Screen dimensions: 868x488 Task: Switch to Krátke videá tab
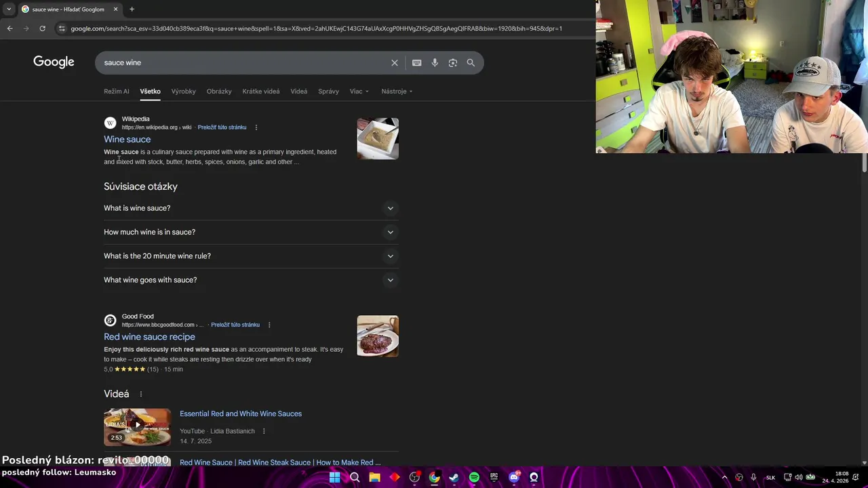261,91
